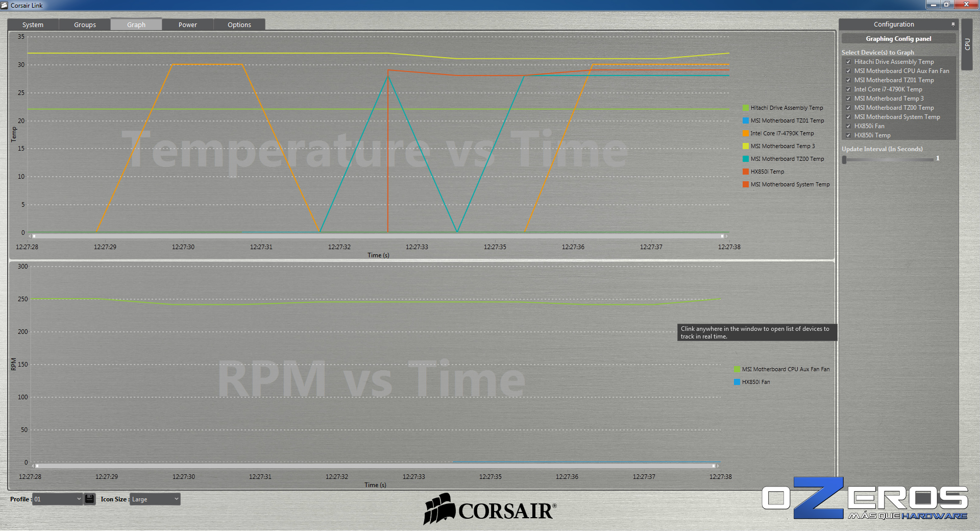
Task: Toggle MSI Motherboard Temp 3 checkbox
Action: pyautogui.click(x=848, y=99)
